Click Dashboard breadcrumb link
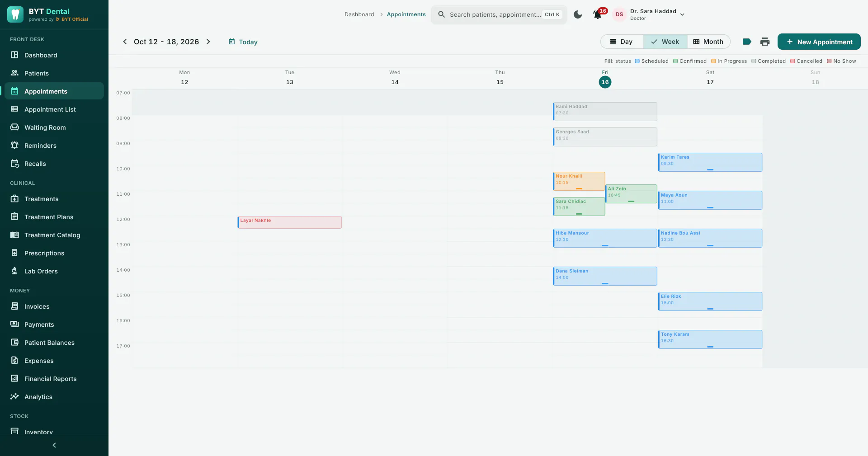 359,14
